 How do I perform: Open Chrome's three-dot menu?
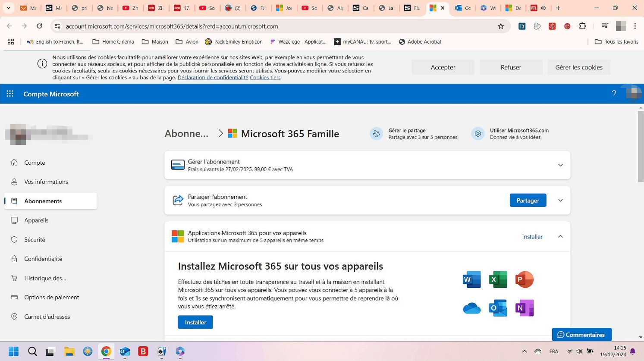635,26
